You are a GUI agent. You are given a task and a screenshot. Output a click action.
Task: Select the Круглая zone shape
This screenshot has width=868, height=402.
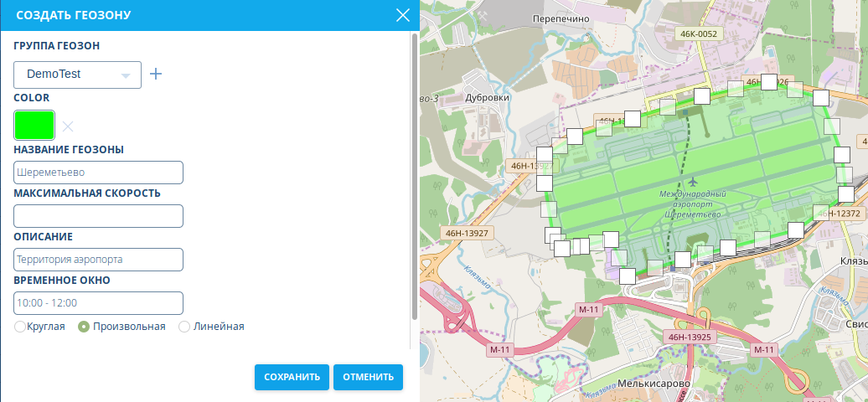(20, 327)
